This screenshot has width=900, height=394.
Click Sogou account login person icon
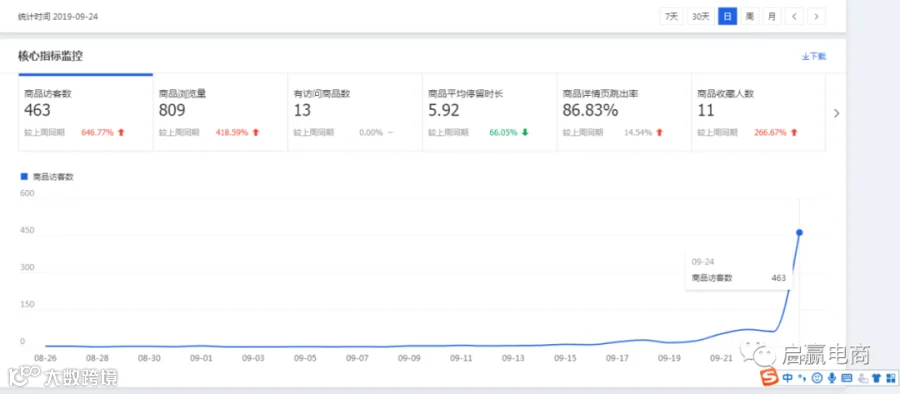coord(862,378)
